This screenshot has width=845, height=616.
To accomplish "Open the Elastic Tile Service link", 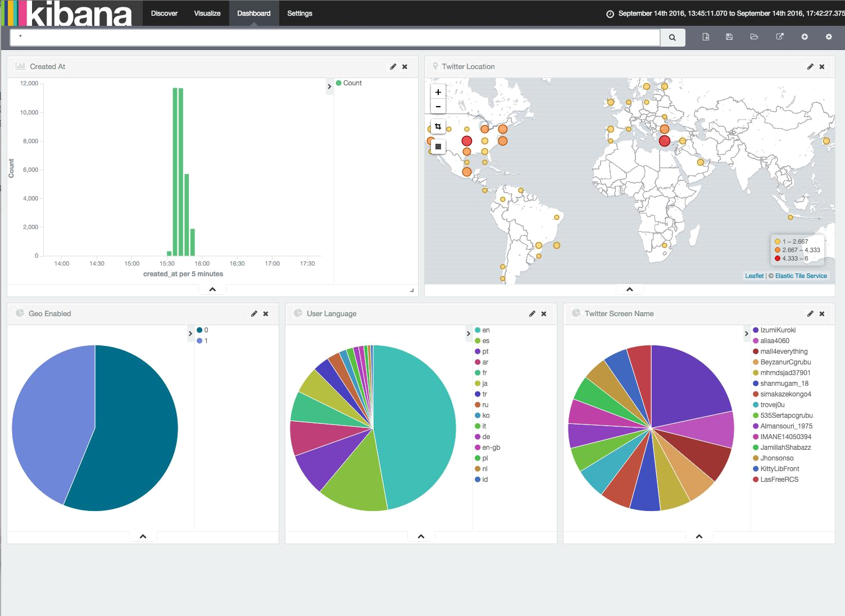I will point(800,276).
